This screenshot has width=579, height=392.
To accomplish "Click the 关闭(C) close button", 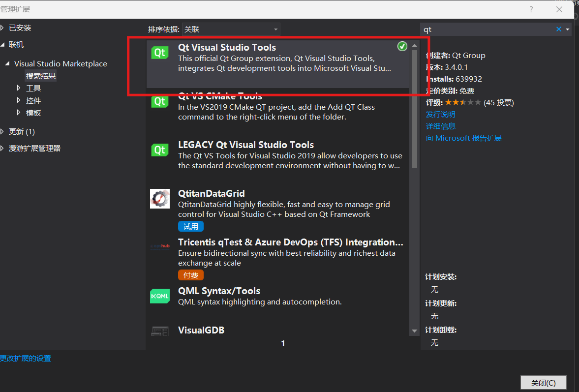I will click(543, 382).
